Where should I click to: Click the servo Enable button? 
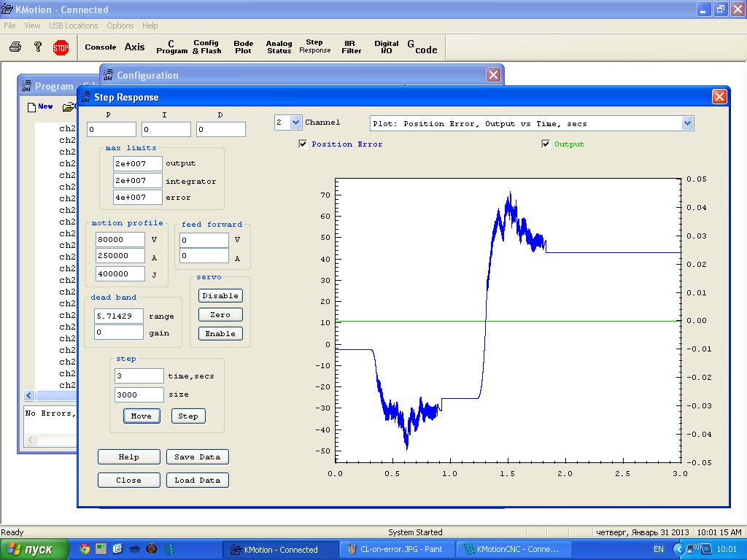pyautogui.click(x=220, y=333)
